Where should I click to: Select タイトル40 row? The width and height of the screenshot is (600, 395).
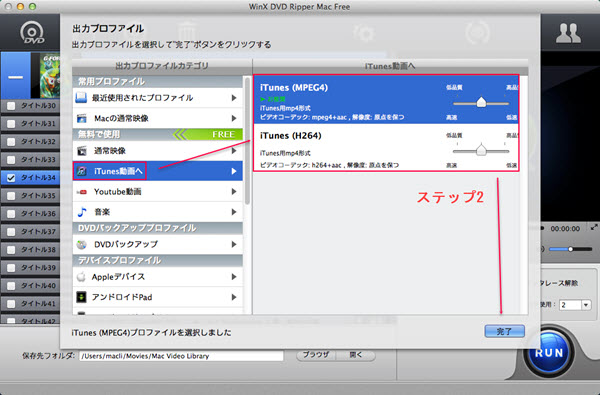click(x=30, y=286)
